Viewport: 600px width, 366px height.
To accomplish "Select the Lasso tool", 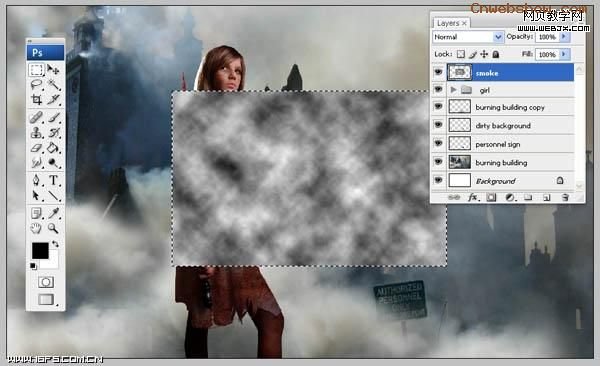I will click(36, 85).
